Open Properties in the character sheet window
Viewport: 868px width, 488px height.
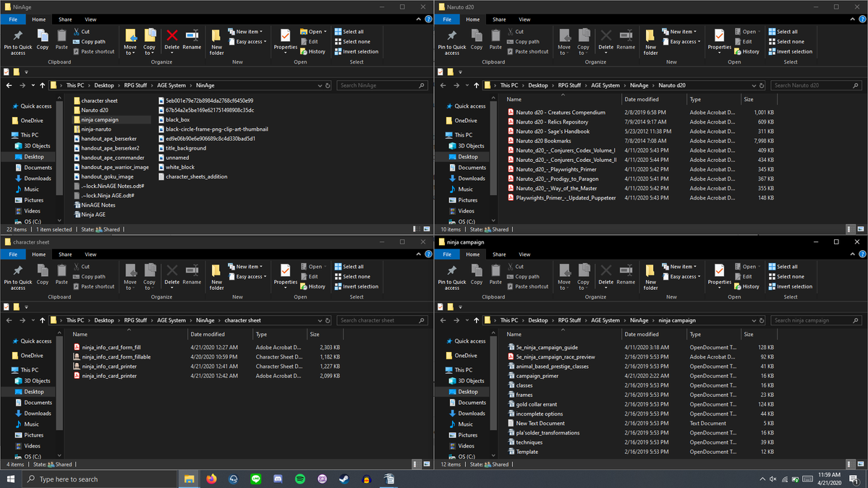285,275
